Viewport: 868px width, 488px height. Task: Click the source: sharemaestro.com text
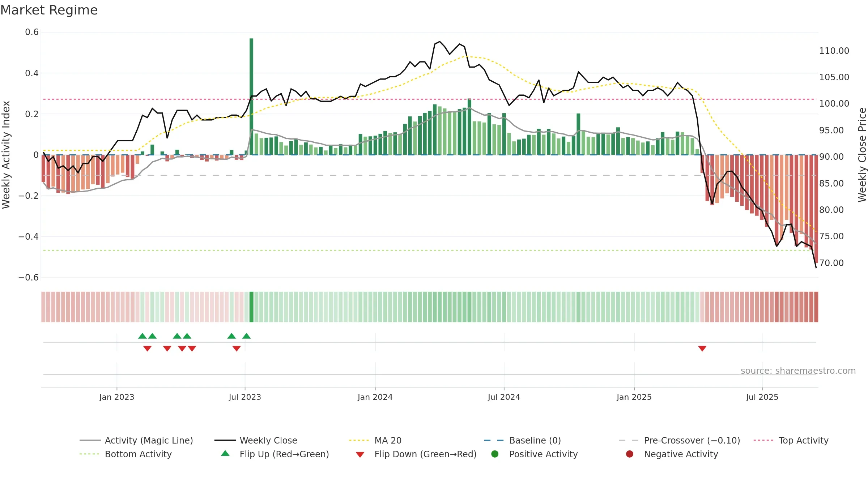(798, 371)
